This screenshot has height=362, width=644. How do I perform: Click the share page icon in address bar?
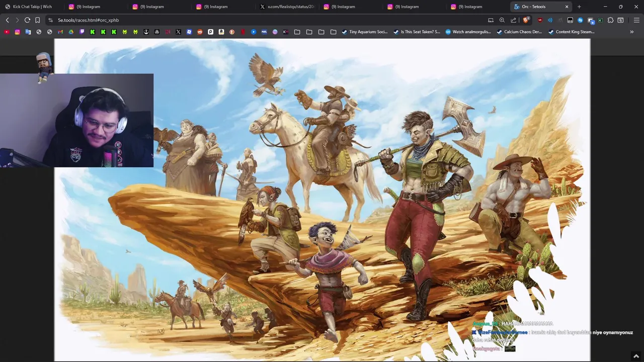pos(513,20)
